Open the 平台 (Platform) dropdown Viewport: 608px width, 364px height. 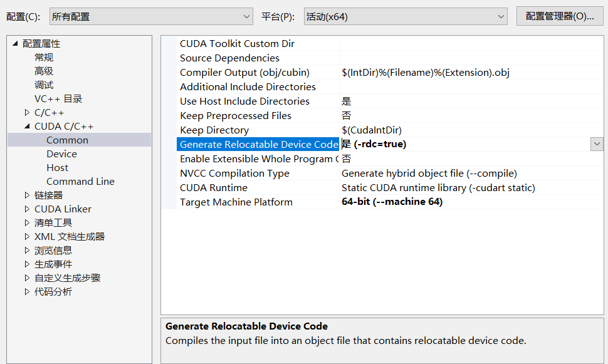point(406,16)
